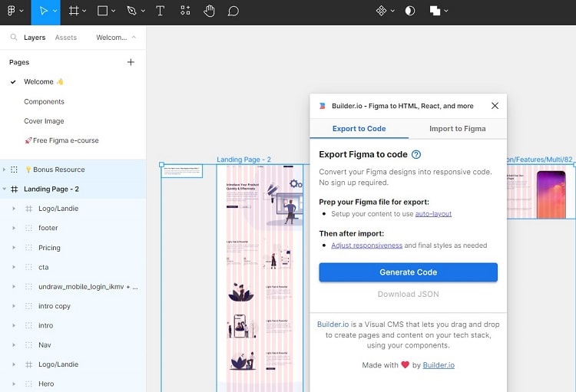This screenshot has height=392, width=576.
Task: Expand the footer layer
Action: tap(14, 228)
